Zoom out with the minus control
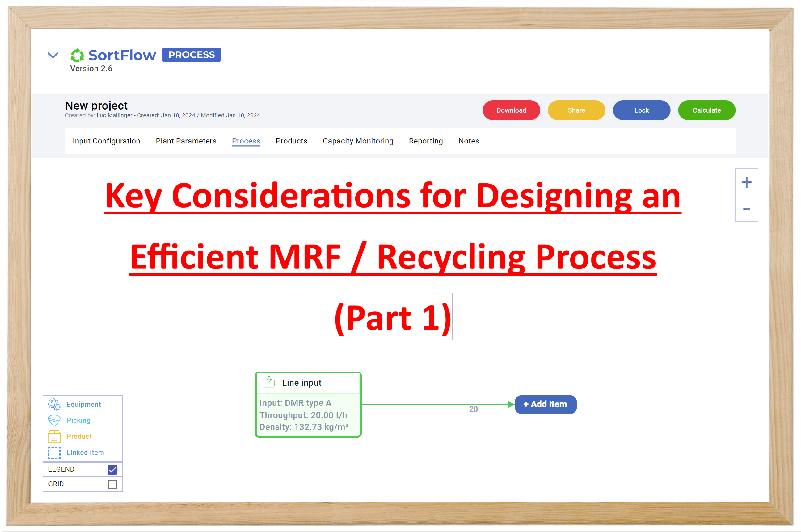 coord(747,209)
